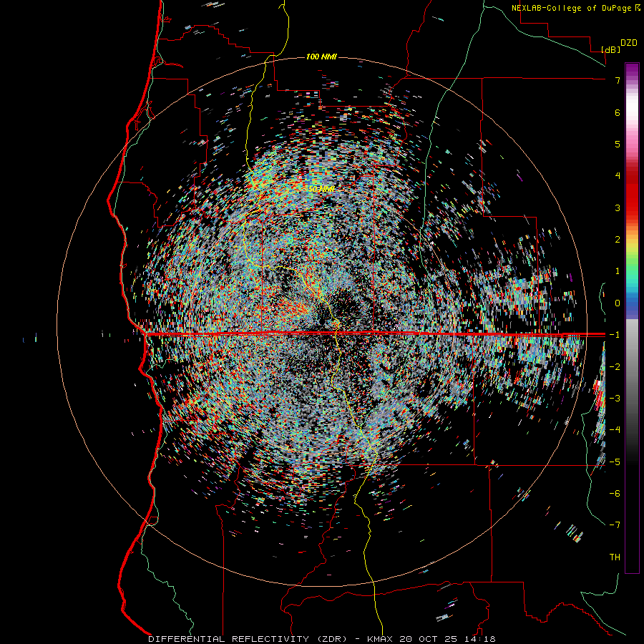
Task: Click the TH threshold label
Action: (615, 557)
